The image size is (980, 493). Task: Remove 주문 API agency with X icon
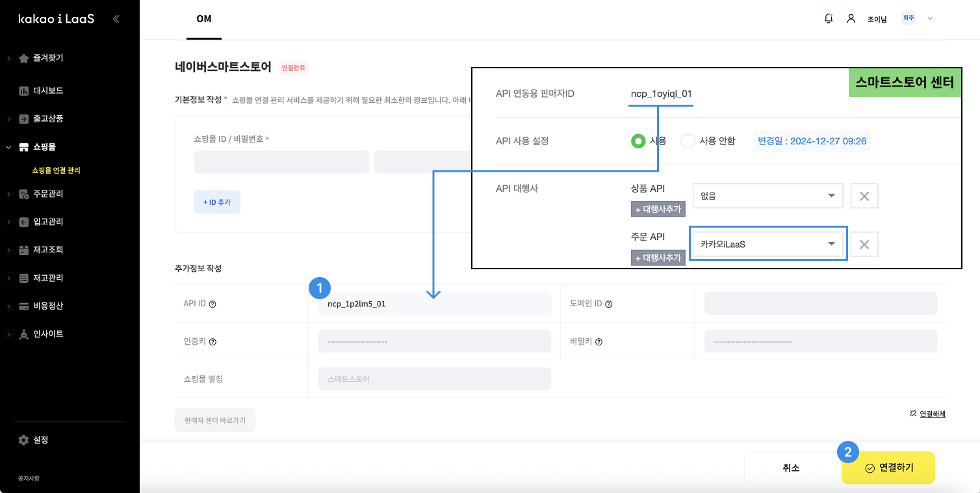pyautogui.click(x=864, y=245)
